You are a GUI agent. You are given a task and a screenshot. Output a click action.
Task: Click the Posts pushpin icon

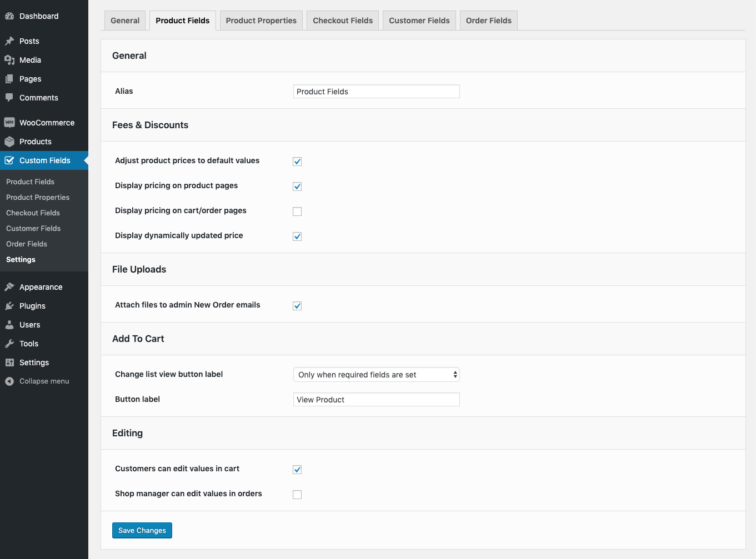pos(9,41)
